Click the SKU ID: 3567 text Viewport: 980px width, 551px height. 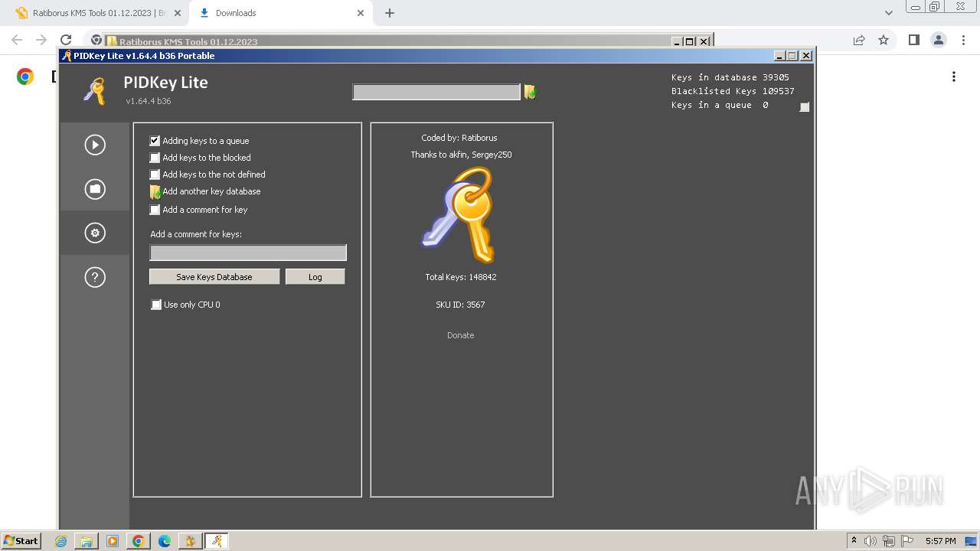coord(460,305)
